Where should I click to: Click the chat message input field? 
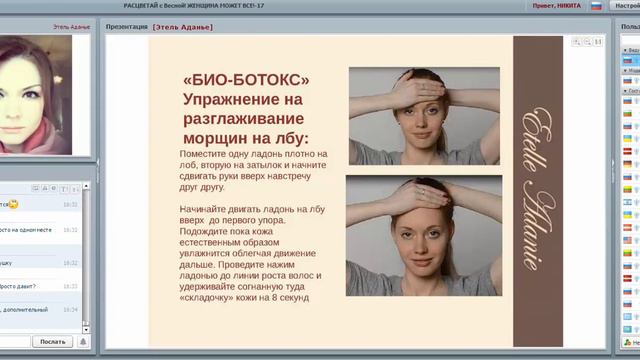pos(15,342)
